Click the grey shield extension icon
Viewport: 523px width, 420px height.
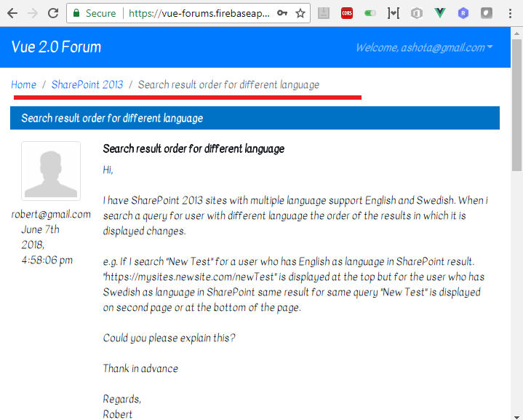[487, 13]
